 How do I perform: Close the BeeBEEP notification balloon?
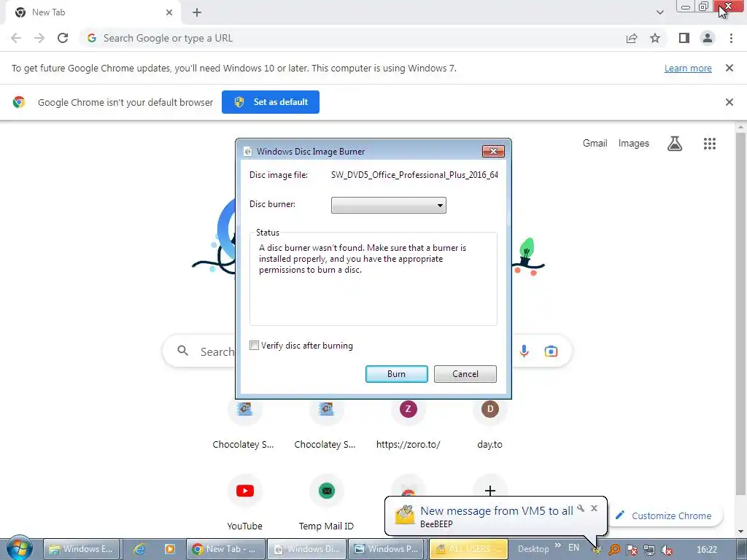[x=594, y=508]
